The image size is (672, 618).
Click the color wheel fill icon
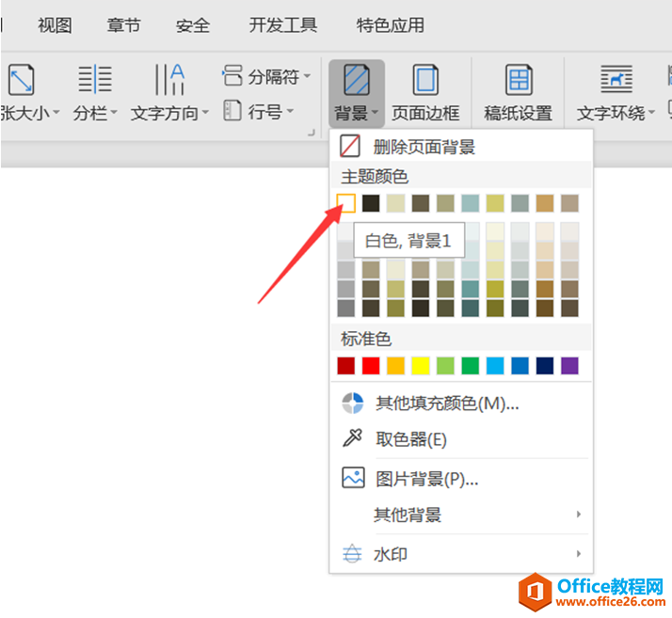[x=353, y=403]
